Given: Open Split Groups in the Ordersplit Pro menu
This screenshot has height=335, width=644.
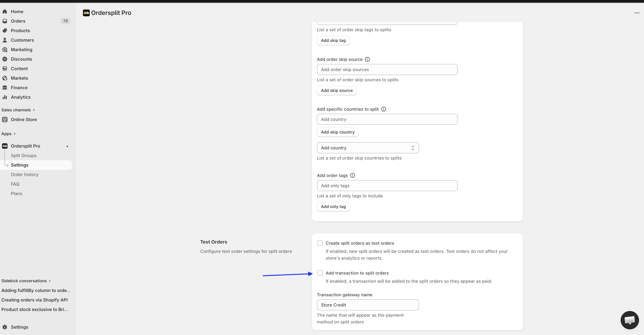Looking at the screenshot, I should (x=24, y=155).
